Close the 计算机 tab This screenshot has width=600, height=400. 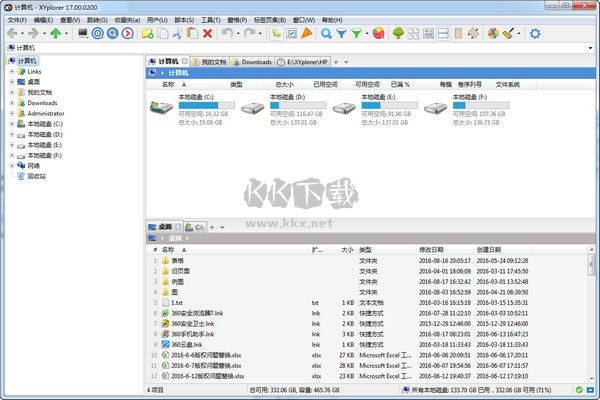(185, 61)
